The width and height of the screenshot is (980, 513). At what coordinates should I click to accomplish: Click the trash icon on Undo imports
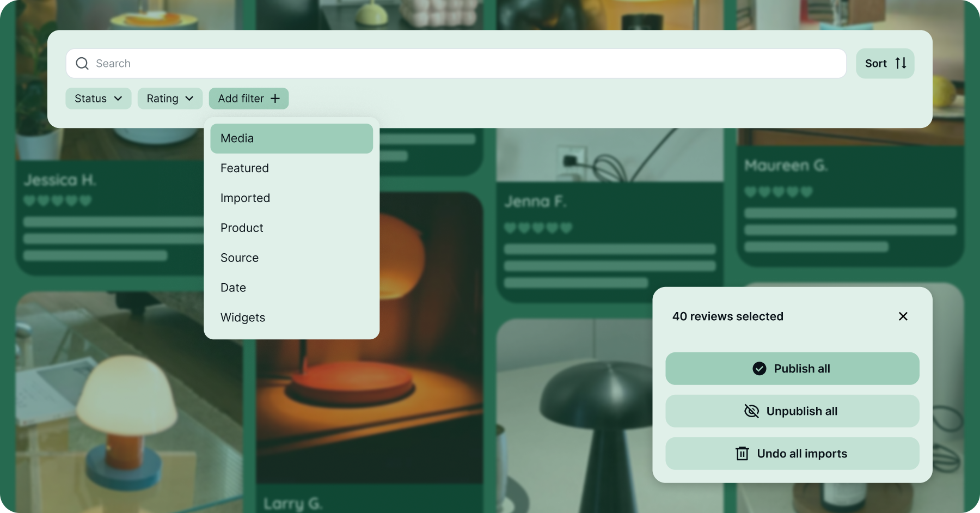pyautogui.click(x=743, y=454)
